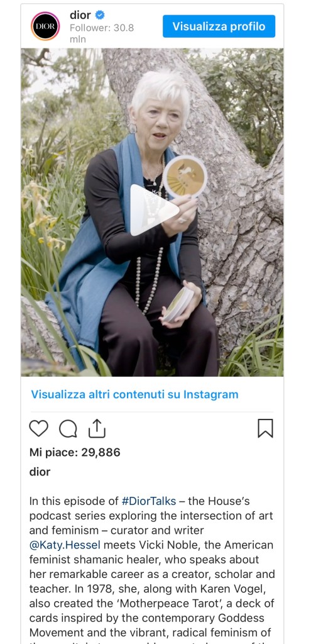Tap the blue verified badge beside dior

(100, 15)
